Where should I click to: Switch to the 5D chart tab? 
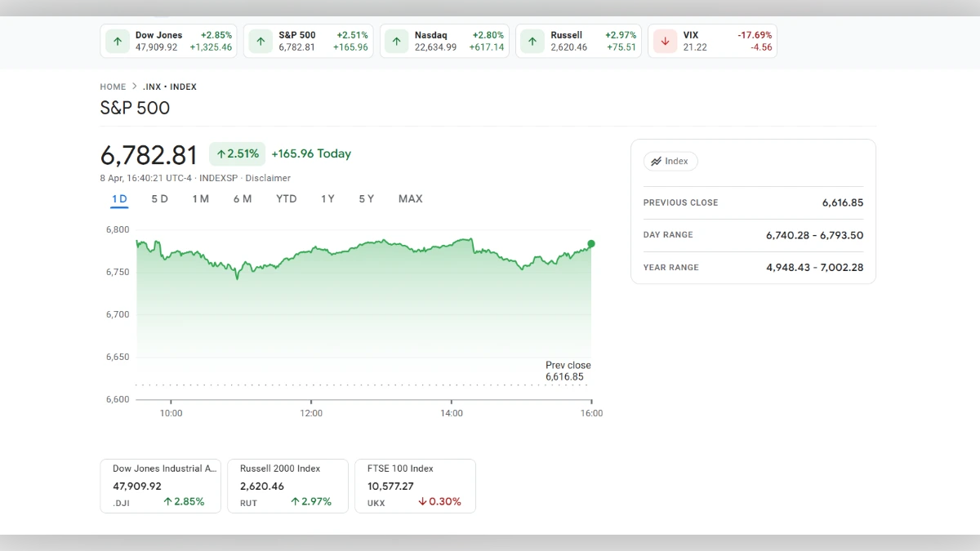159,198
